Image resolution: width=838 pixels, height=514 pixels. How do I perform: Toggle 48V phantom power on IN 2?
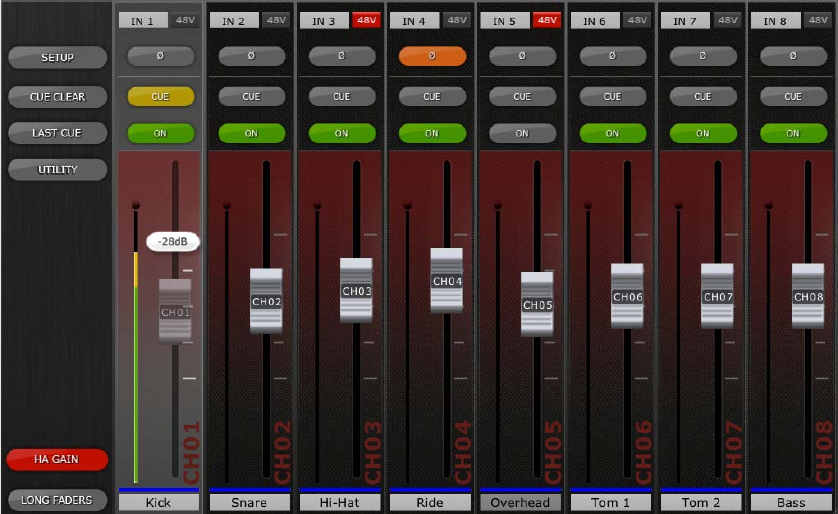point(276,20)
